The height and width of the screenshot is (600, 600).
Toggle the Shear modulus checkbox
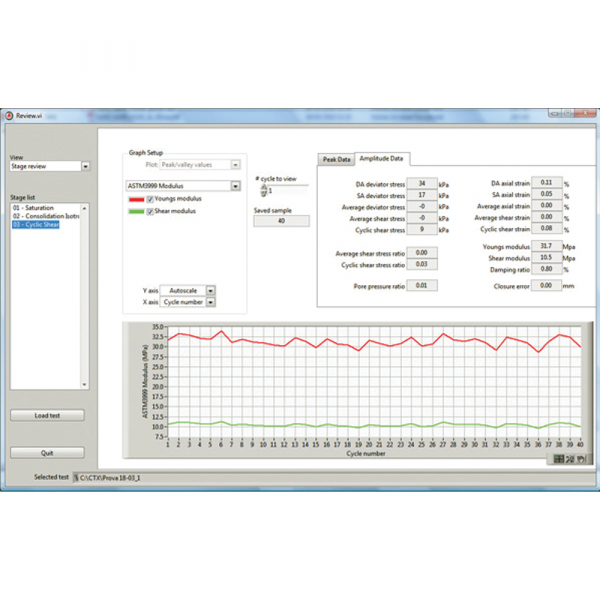coord(151,211)
